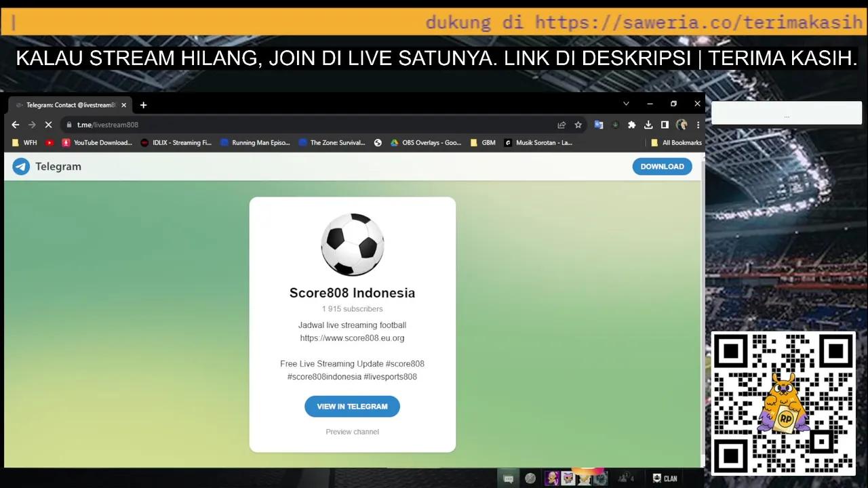Open Chrome three-dot menu
Image resolution: width=868 pixels, height=488 pixels.
(698, 125)
